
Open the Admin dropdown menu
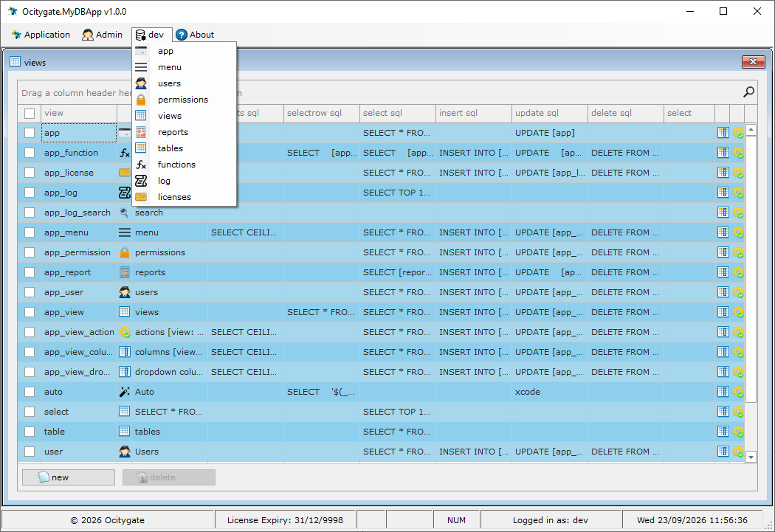pyautogui.click(x=103, y=35)
